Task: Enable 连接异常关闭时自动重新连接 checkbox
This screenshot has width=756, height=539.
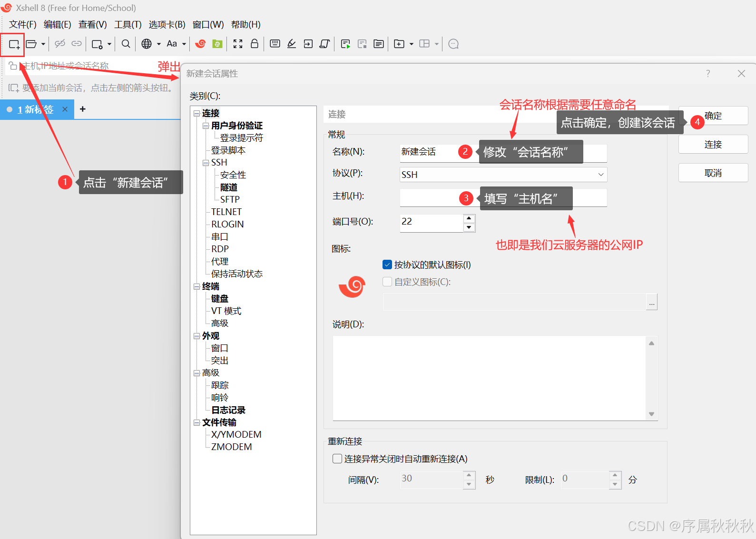Action: (337, 459)
